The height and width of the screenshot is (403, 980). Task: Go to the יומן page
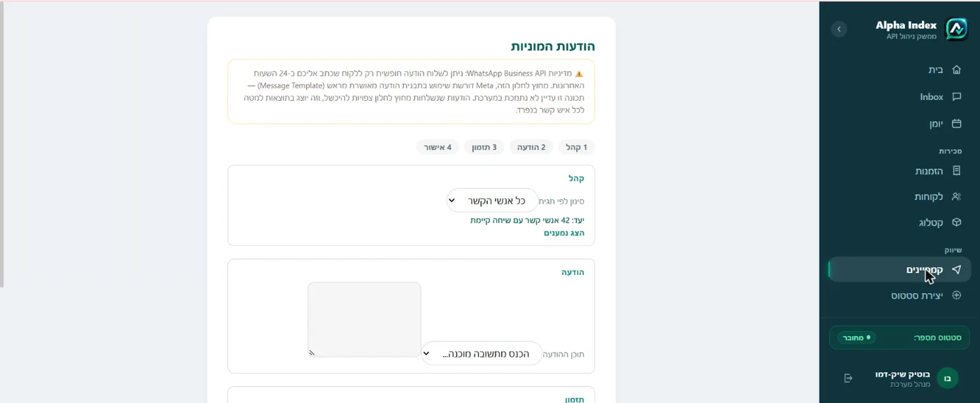point(899,124)
